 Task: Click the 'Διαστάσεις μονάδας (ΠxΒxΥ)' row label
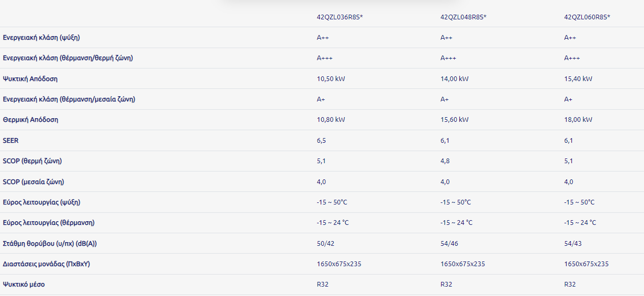pyautogui.click(x=47, y=264)
